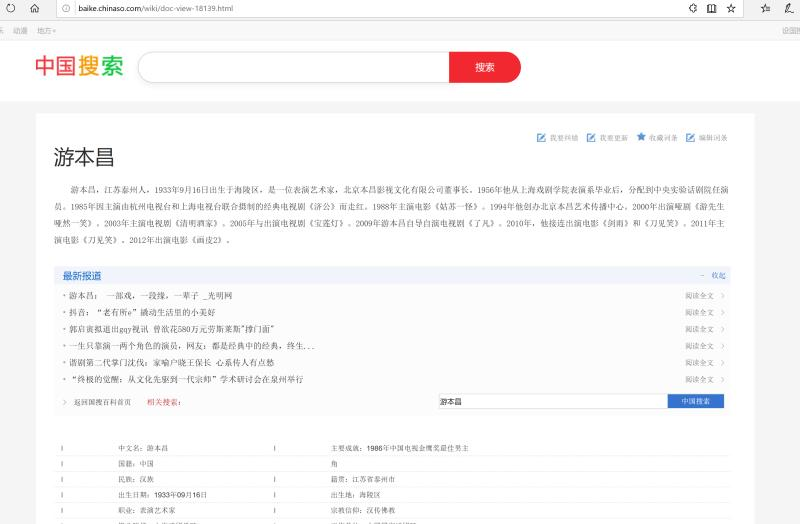Click the 收藏词条 star icon
This screenshot has width=800, height=524.
coord(641,137)
